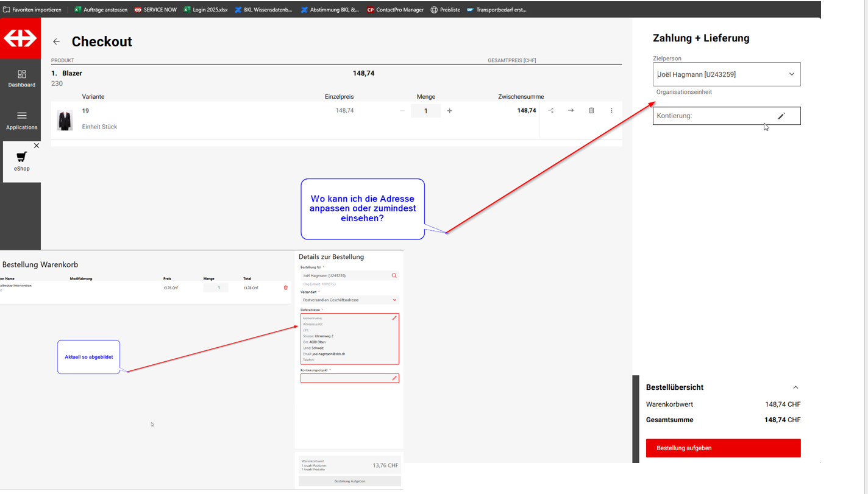This screenshot has height=494, width=868.
Task: Close the eShop sidebar tab
Action: tap(37, 146)
